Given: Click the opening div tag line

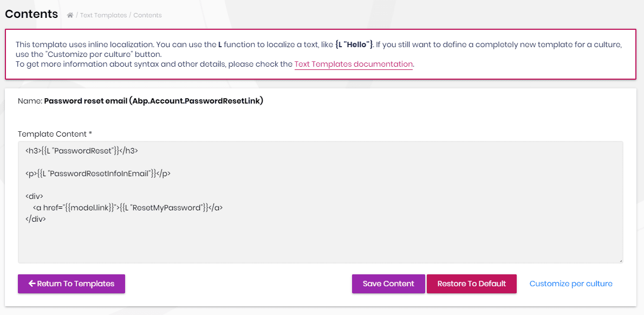Looking at the screenshot, I should 34,196.
